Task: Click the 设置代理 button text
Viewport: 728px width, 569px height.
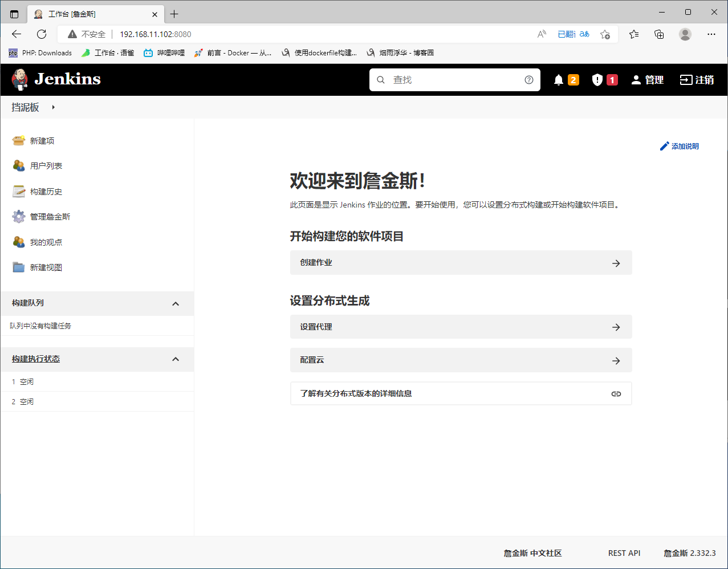Action: coord(316,327)
